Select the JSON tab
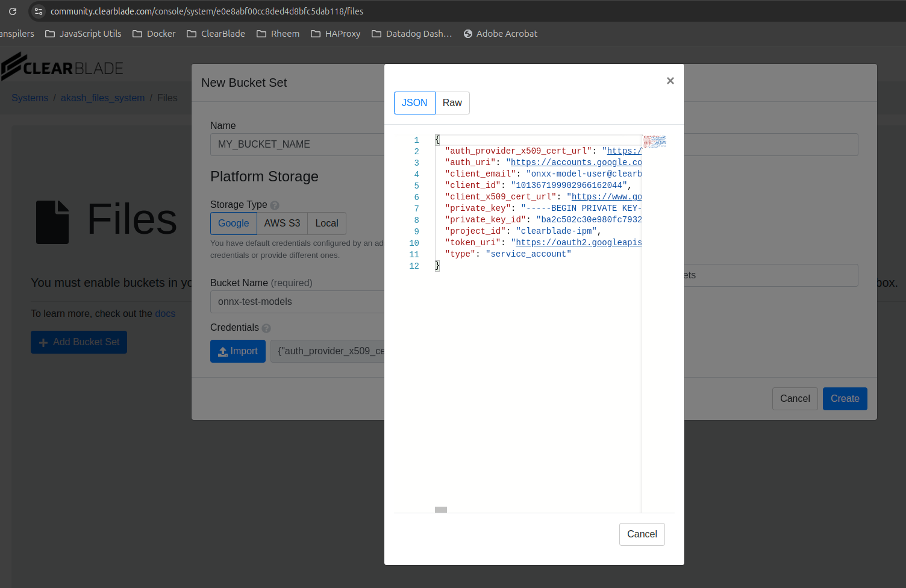The width and height of the screenshot is (906, 588). [414, 103]
